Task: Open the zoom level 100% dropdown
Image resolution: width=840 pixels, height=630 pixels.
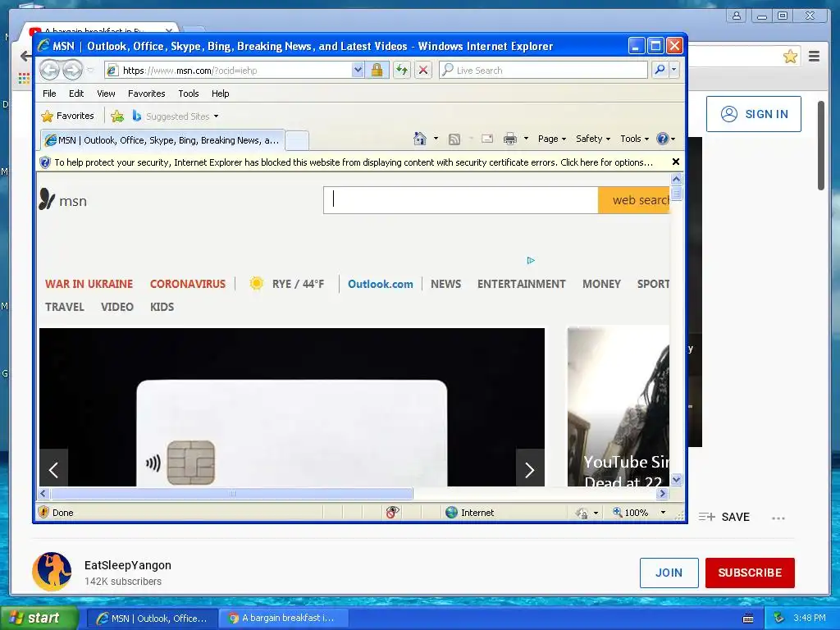Action: point(663,513)
